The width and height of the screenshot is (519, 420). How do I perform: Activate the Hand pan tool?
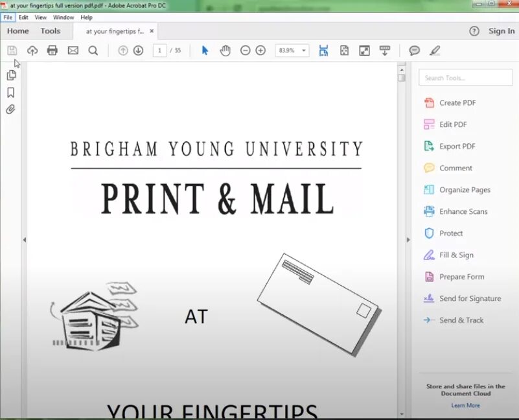click(x=225, y=51)
